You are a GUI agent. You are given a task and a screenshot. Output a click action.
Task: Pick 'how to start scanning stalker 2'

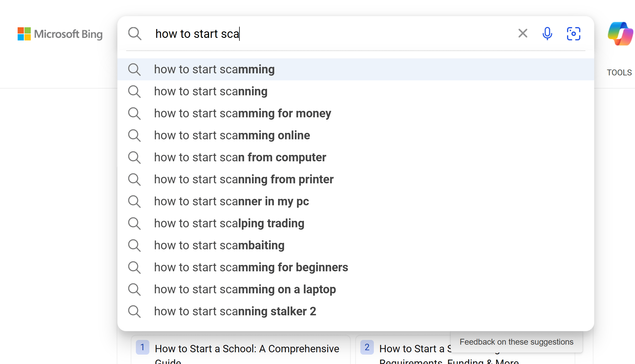coord(235,311)
